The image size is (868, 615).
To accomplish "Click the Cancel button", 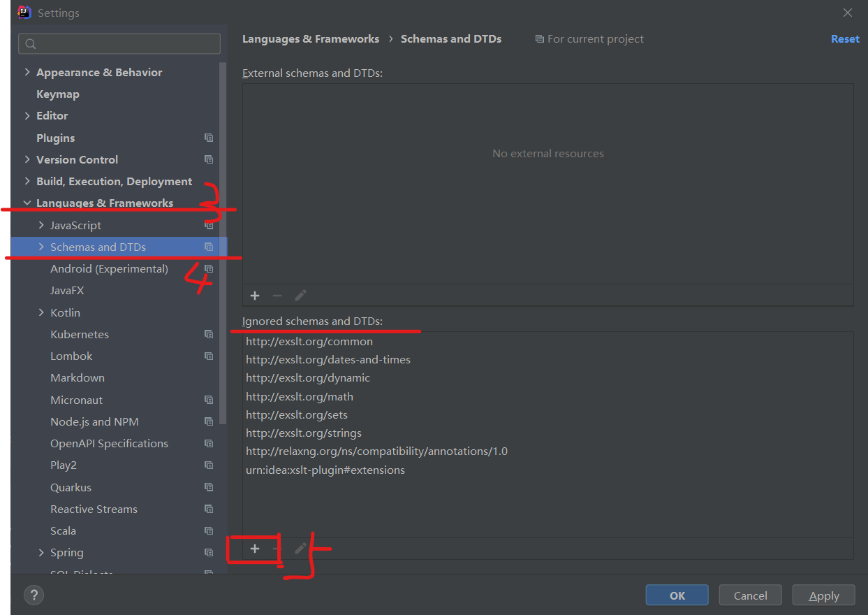I will (x=751, y=595).
